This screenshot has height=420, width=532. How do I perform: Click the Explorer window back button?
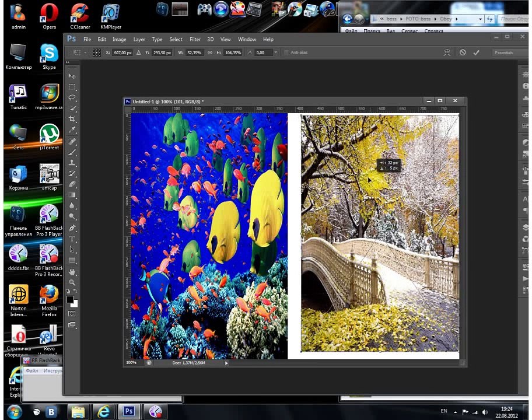348,19
